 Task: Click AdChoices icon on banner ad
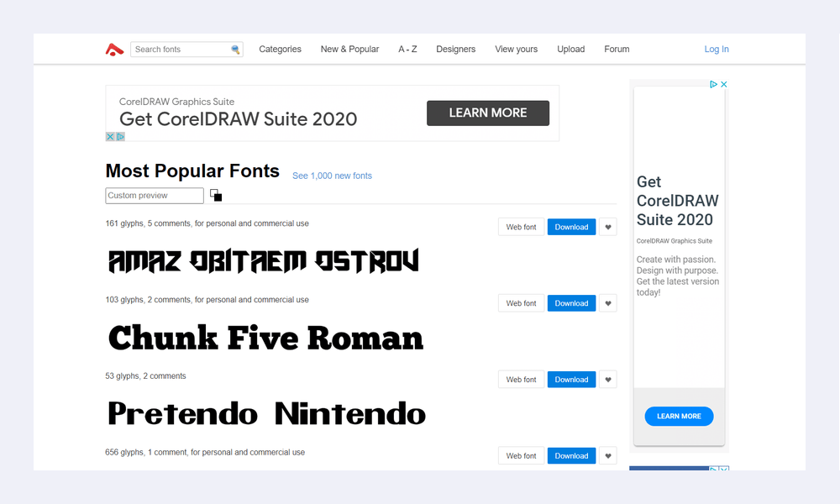coord(120,137)
